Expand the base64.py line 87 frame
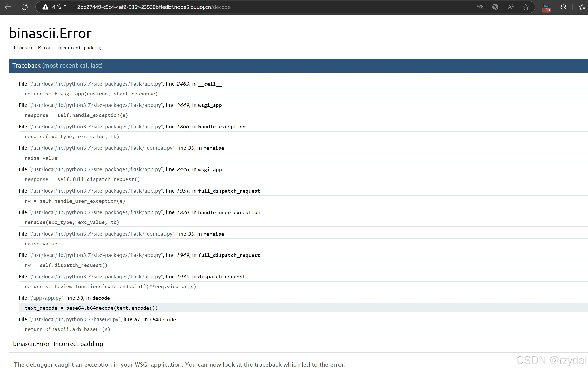 (x=97, y=319)
